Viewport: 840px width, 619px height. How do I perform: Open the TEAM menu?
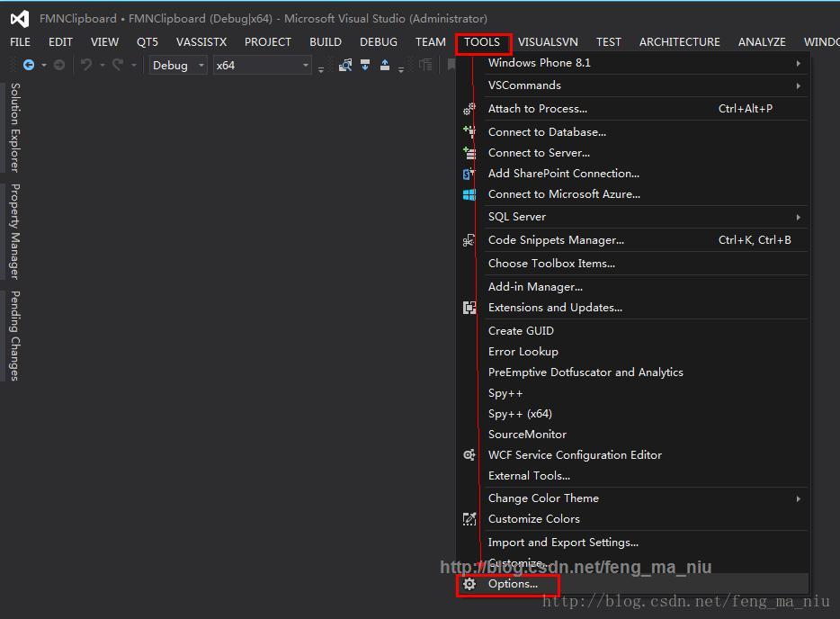(430, 41)
